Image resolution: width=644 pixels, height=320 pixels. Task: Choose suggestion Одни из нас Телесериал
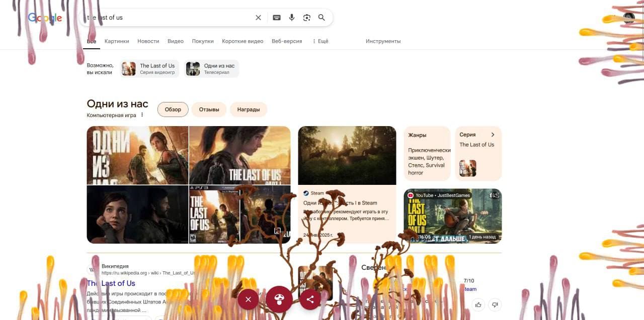211,69
